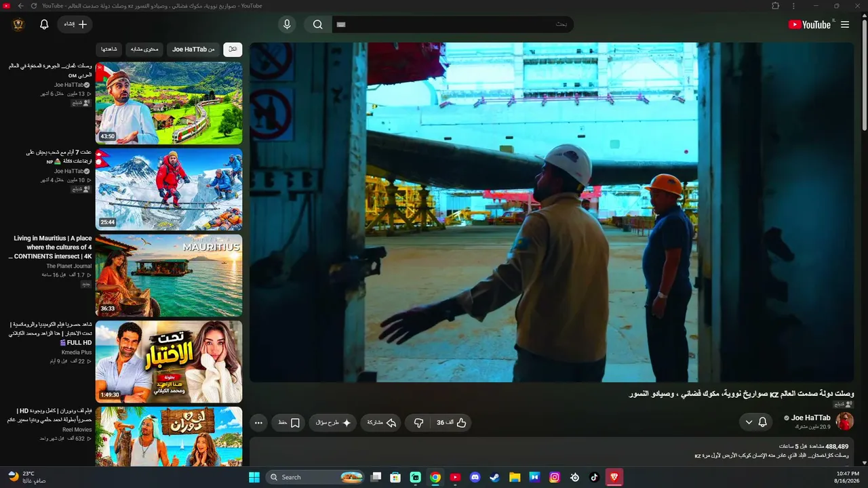868x488 pixels.
Task: Go to the YouTube home logo
Action: point(810,24)
